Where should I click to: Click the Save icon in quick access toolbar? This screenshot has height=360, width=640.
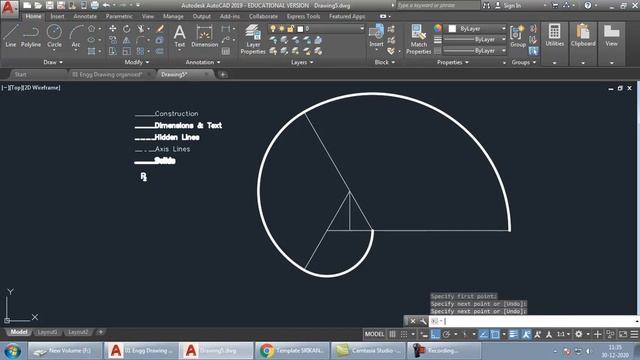pos(49,5)
